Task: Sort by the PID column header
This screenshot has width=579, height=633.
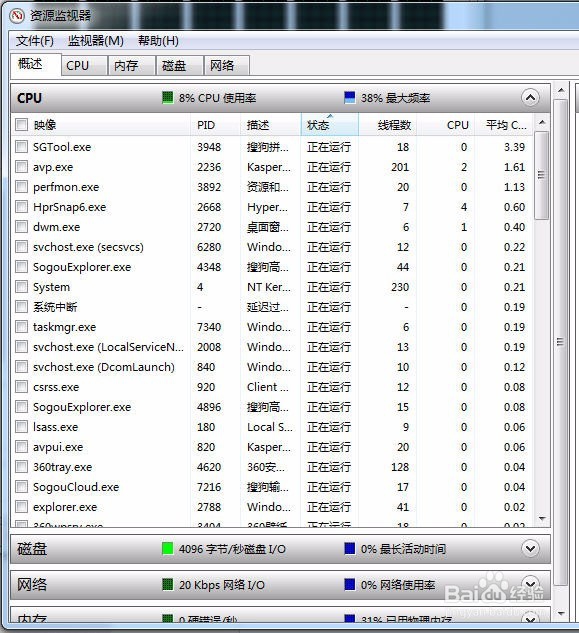Action: point(216,125)
